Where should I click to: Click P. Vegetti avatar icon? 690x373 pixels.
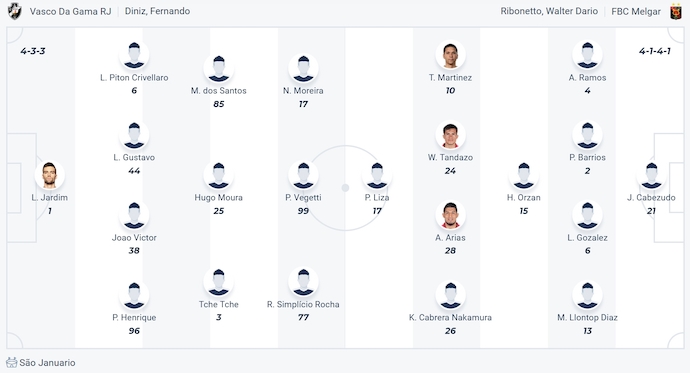point(303,175)
